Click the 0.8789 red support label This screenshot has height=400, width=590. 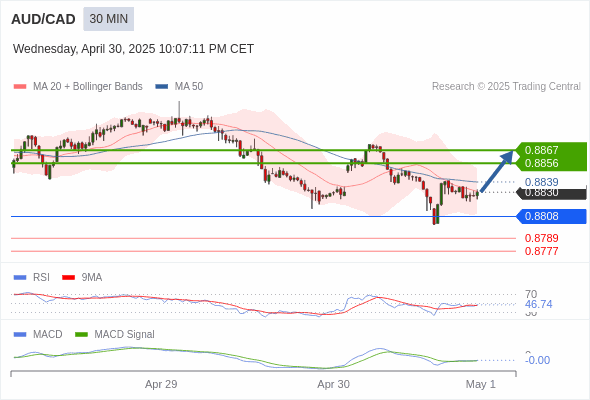tap(541, 238)
